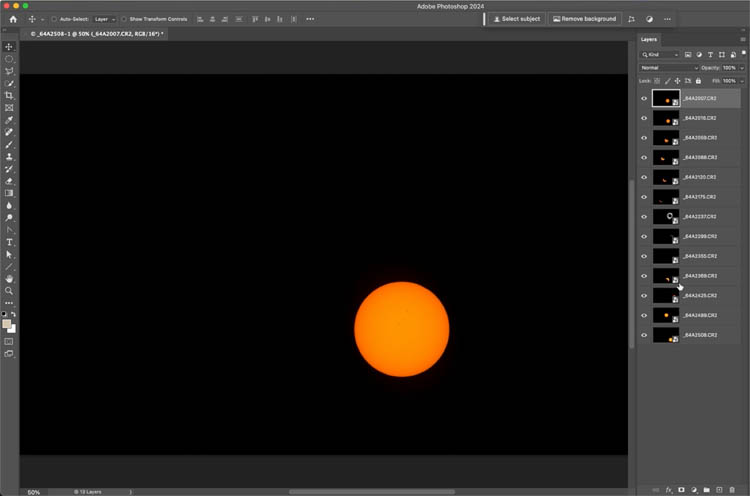Filter layers by type (T) icon
Screen dimensions: 750x496
(x=710, y=55)
